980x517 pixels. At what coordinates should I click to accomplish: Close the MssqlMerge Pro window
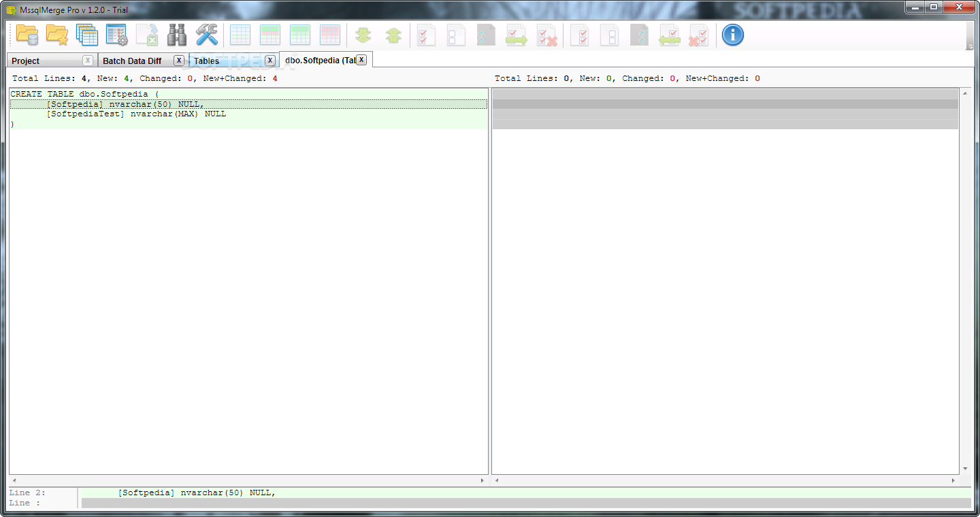959,7
